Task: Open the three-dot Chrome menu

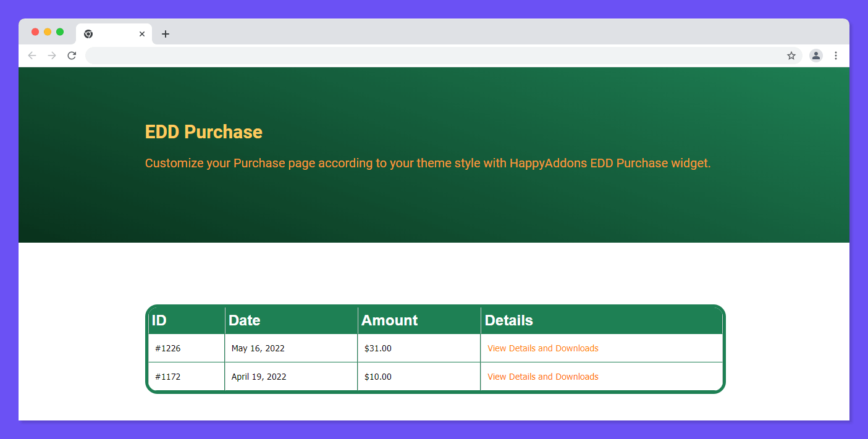Action: point(836,56)
